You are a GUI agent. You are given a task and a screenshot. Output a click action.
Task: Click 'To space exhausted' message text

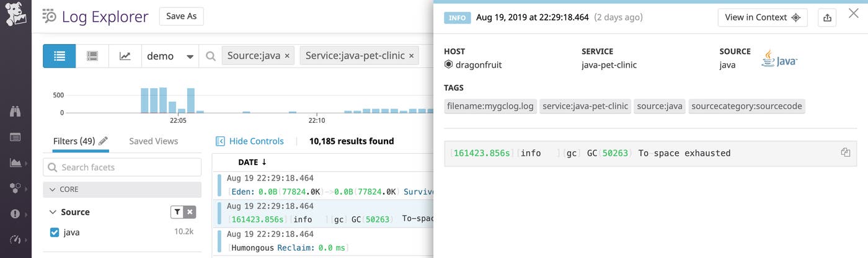point(684,153)
